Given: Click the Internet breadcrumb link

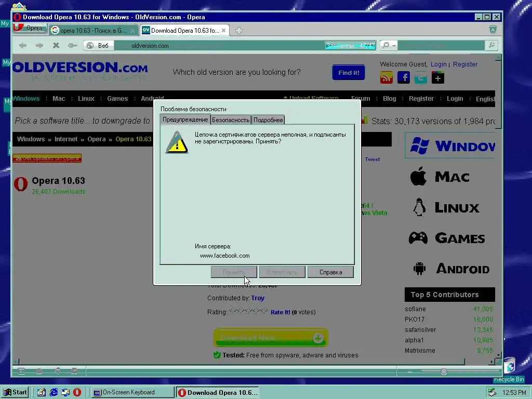Looking at the screenshot, I should [66, 139].
